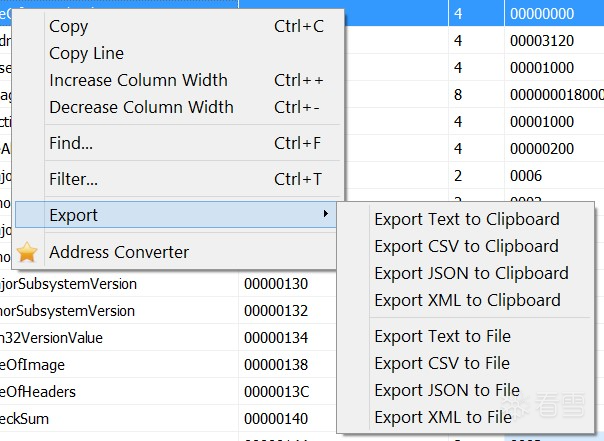This screenshot has width=604, height=441.
Task: Open Address Converter
Action: tap(118, 252)
